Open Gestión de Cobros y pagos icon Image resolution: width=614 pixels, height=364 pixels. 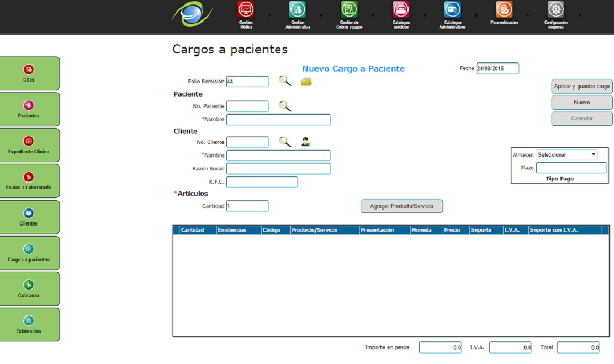click(349, 10)
